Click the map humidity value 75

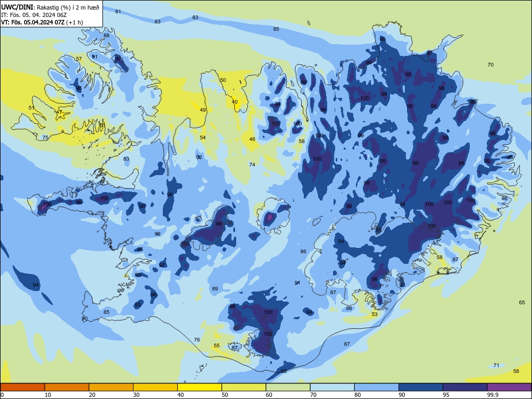click(45, 138)
